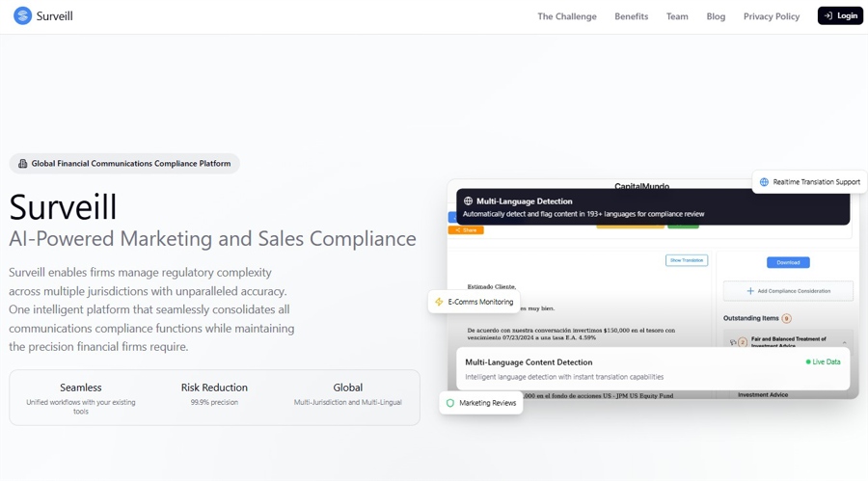Click the AI-Powered Marketing and Sales Compliance heading
This screenshot has width=868, height=481.
pyautogui.click(x=212, y=238)
